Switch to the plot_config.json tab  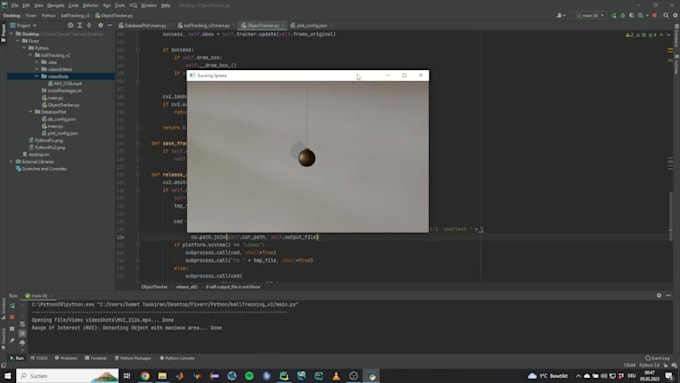click(x=311, y=26)
